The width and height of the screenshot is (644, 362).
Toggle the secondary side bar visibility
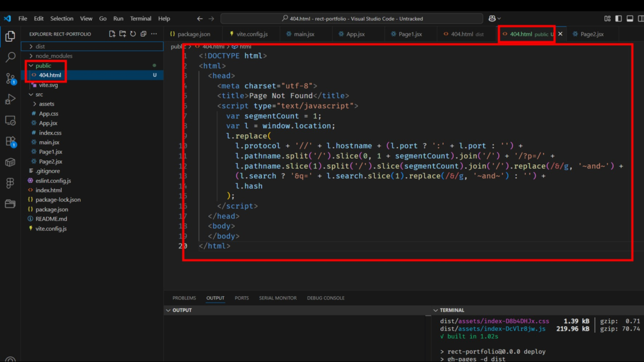[x=640, y=19]
